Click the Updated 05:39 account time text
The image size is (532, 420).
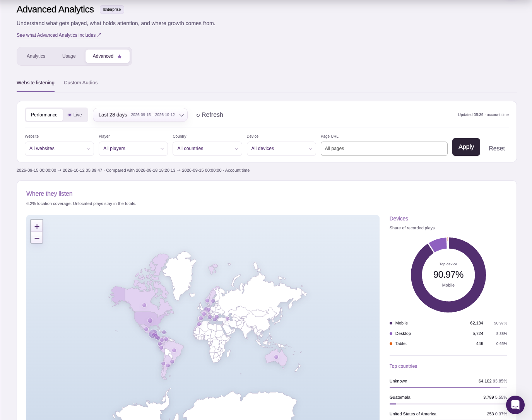pos(483,115)
